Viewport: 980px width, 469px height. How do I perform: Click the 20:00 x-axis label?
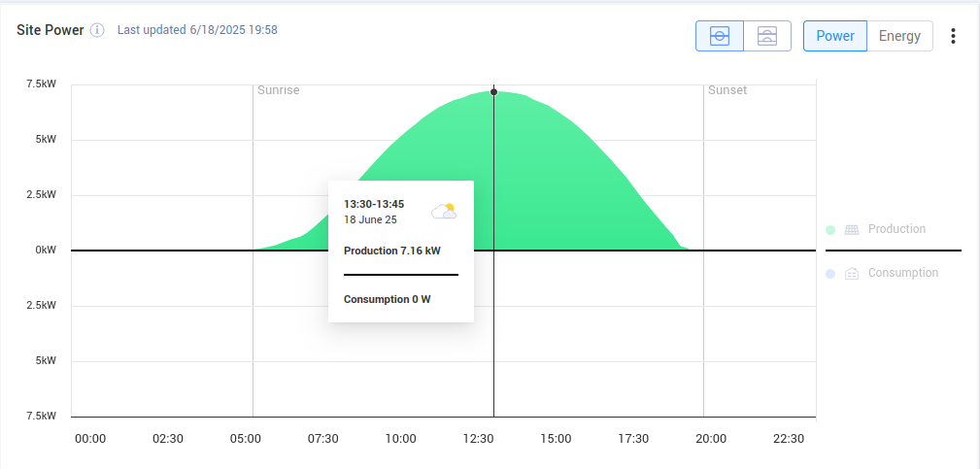click(x=711, y=439)
